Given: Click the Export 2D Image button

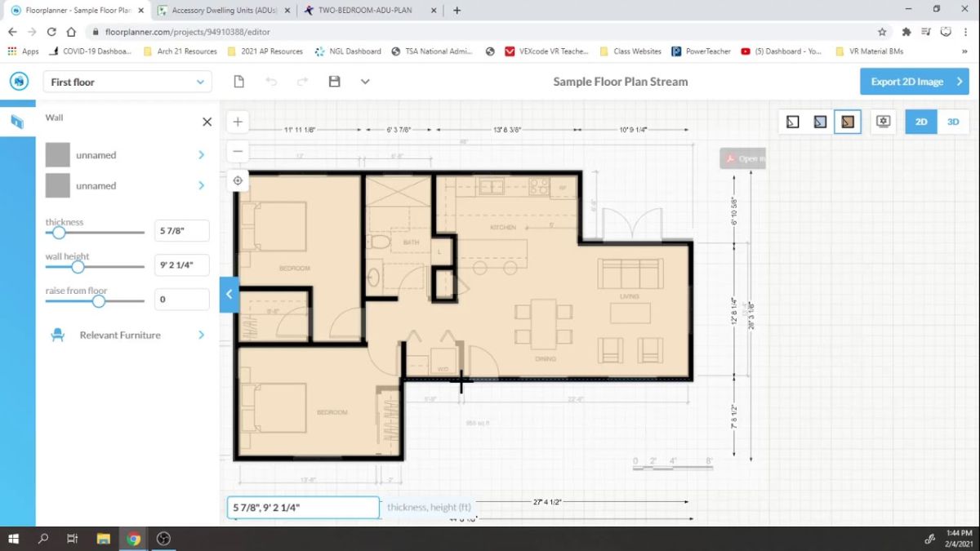Looking at the screenshot, I should click(914, 81).
